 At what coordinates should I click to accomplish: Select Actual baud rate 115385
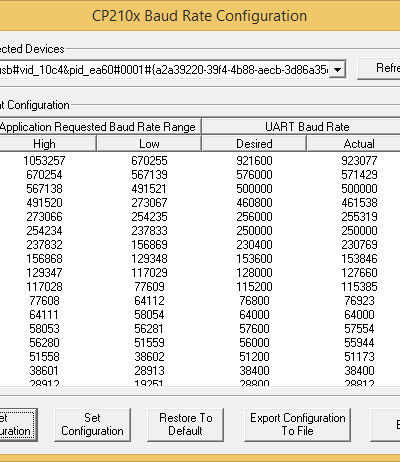[359, 287]
